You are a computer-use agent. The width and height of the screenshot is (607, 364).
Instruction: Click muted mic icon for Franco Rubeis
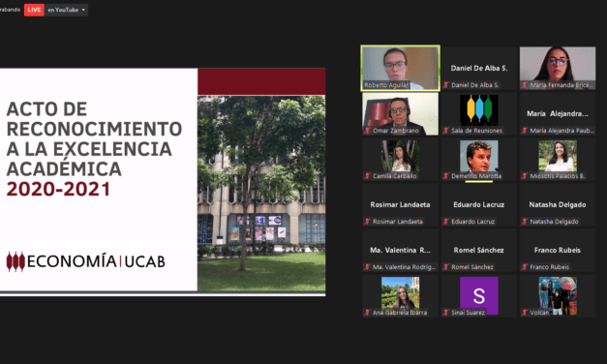pyautogui.click(x=525, y=267)
